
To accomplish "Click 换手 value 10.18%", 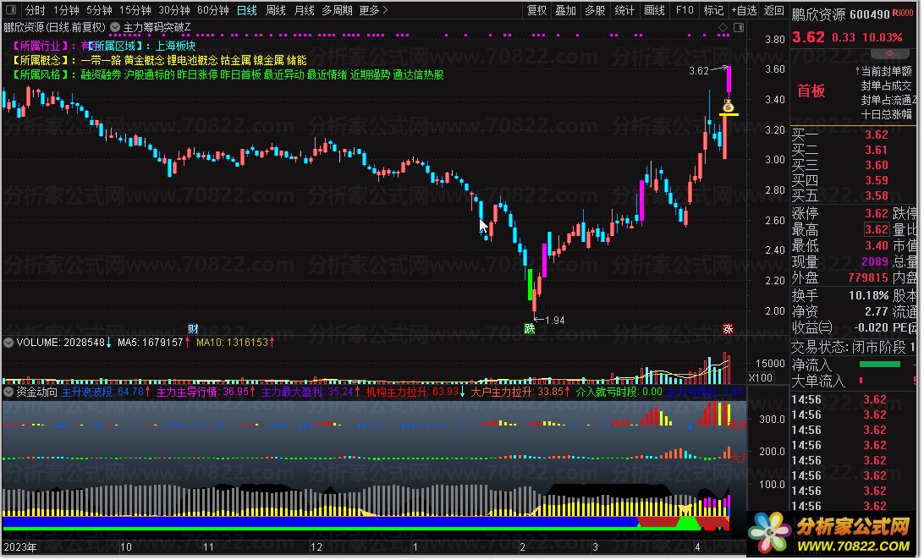I will [869, 295].
